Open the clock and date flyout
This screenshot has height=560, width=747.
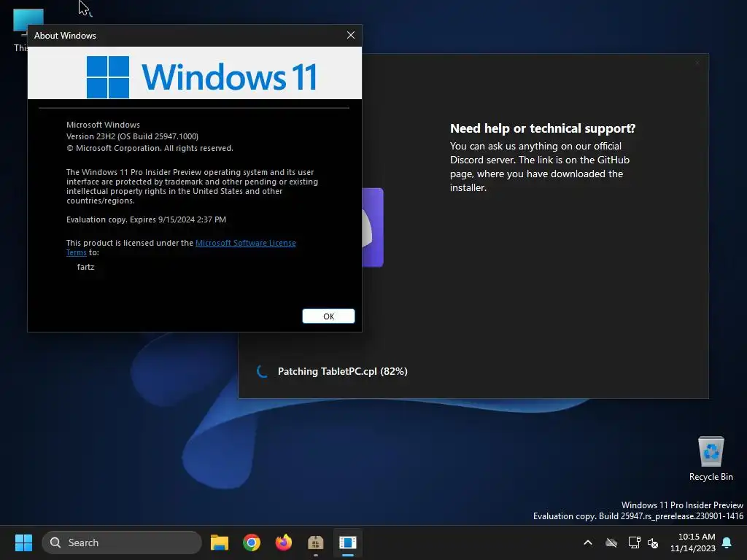pyautogui.click(x=693, y=542)
